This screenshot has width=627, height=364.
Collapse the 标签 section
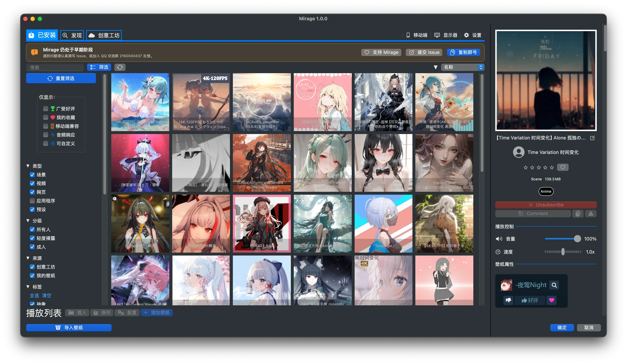(28, 287)
